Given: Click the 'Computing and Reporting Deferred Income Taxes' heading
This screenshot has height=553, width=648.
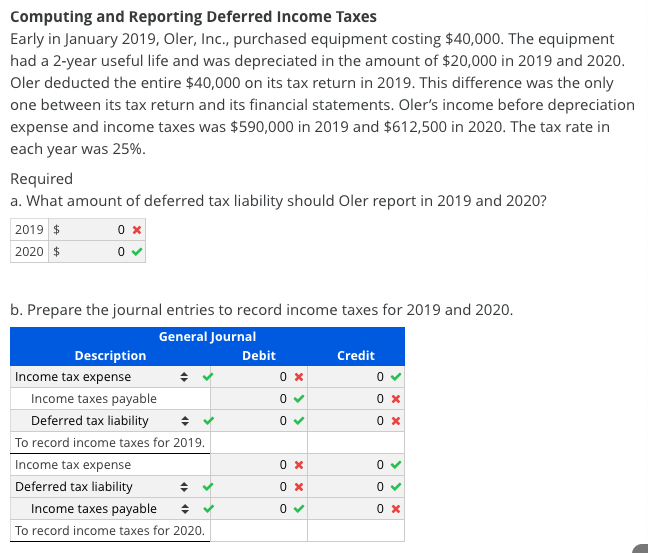Looking at the screenshot, I should (193, 17).
